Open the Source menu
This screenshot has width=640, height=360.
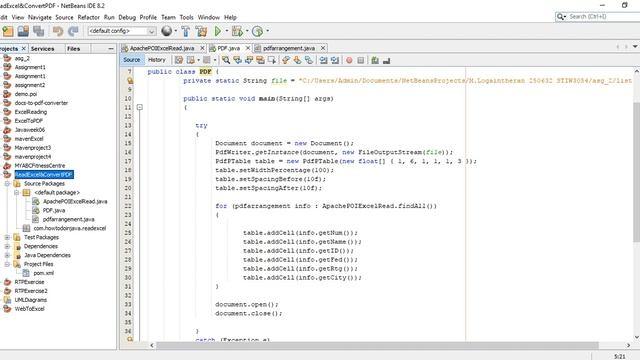pos(64,17)
